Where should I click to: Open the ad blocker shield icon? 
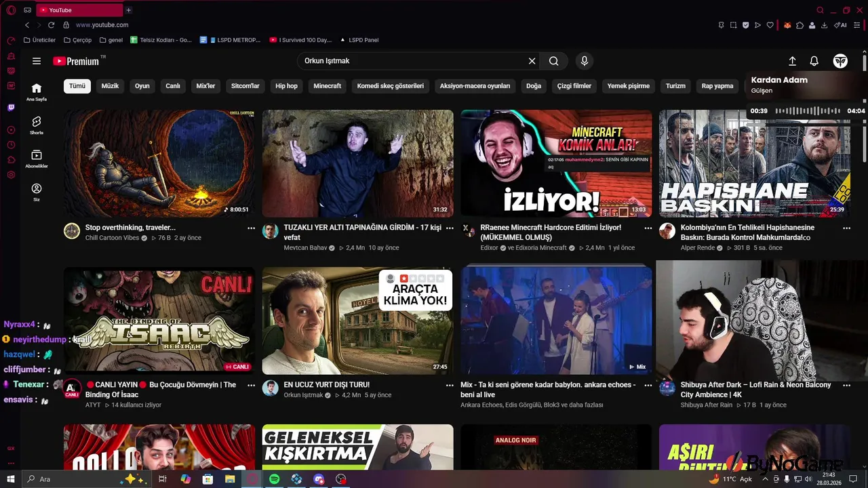[745, 25]
